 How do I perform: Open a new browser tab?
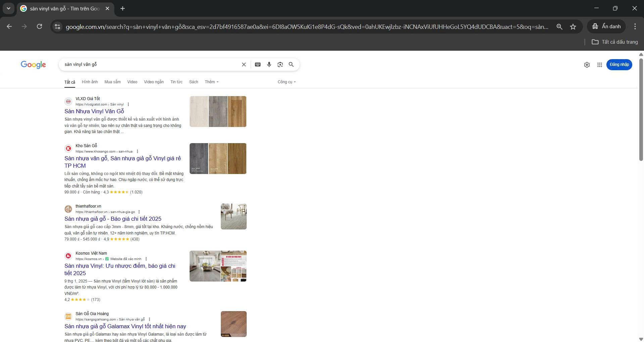122,8
